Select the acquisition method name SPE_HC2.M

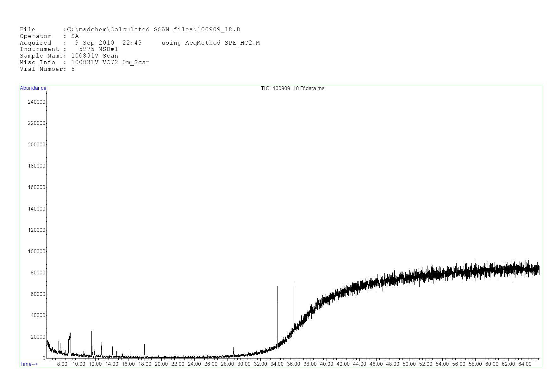point(242,43)
